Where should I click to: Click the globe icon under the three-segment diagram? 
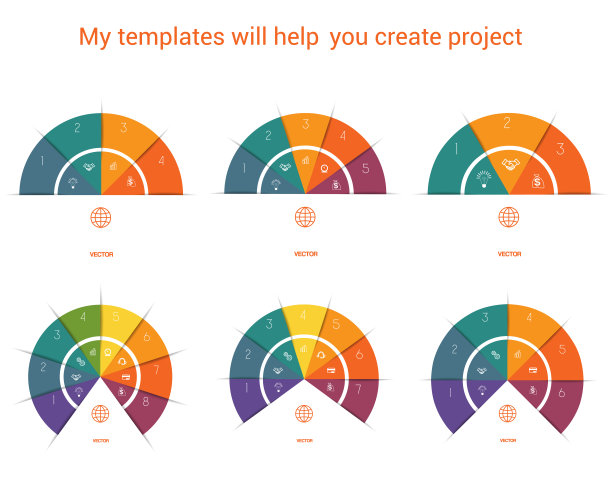pos(508,217)
